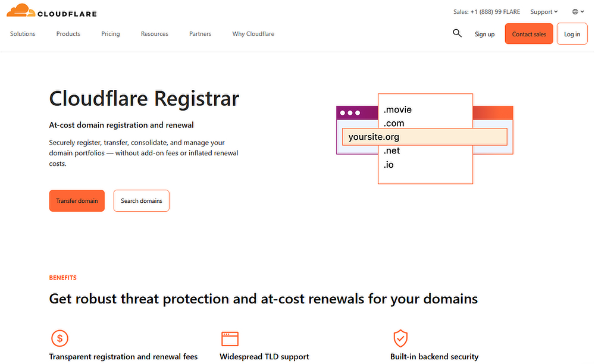Click the Sign up link
This screenshot has height=364, width=595.
[x=484, y=34]
